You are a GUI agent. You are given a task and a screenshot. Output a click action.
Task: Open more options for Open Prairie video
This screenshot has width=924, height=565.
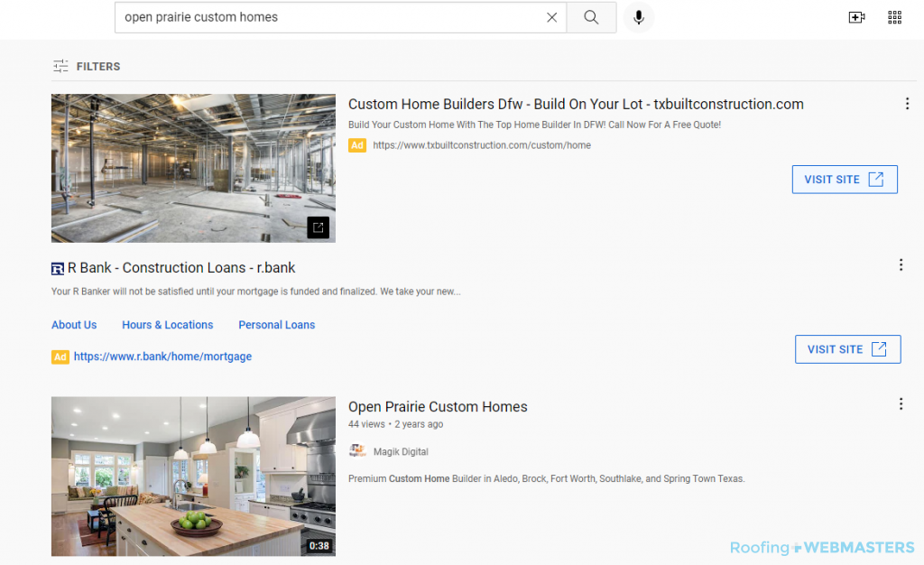(x=901, y=403)
